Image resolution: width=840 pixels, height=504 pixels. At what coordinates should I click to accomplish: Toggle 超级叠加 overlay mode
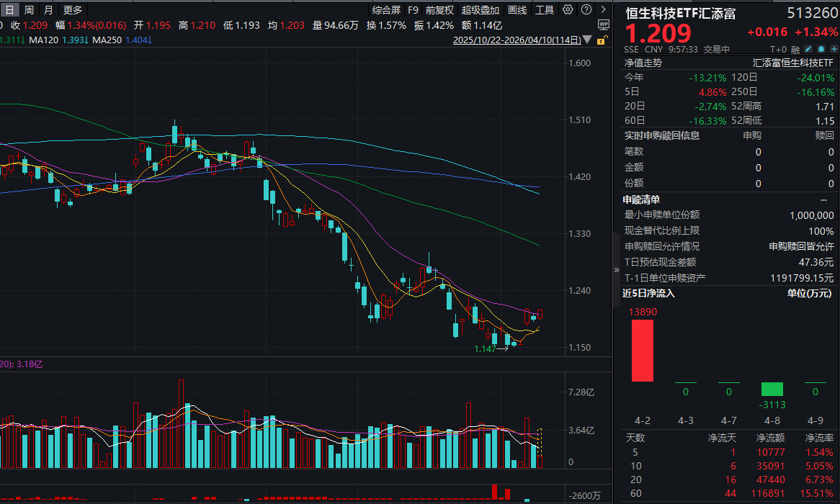click(481, 9)
